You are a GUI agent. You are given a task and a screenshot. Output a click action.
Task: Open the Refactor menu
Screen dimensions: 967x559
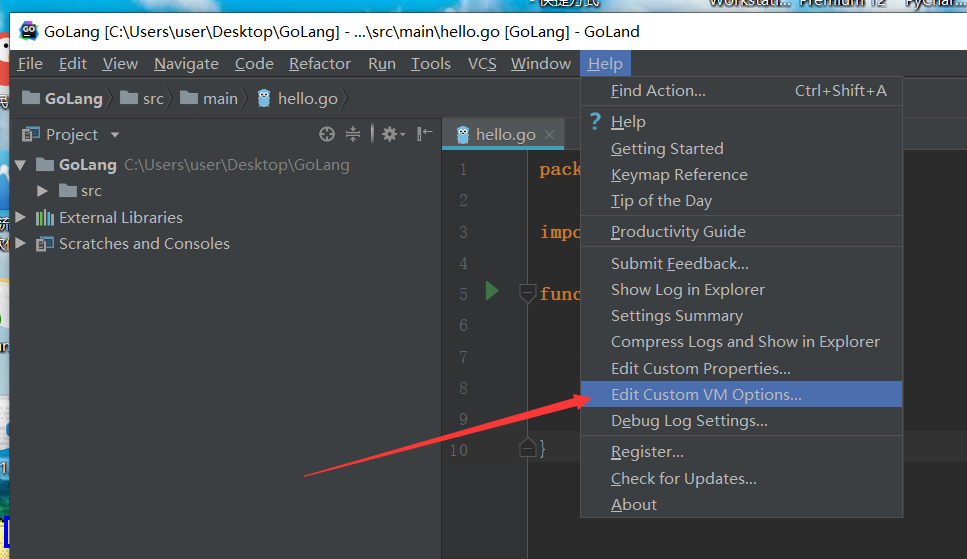click(319, 64)
